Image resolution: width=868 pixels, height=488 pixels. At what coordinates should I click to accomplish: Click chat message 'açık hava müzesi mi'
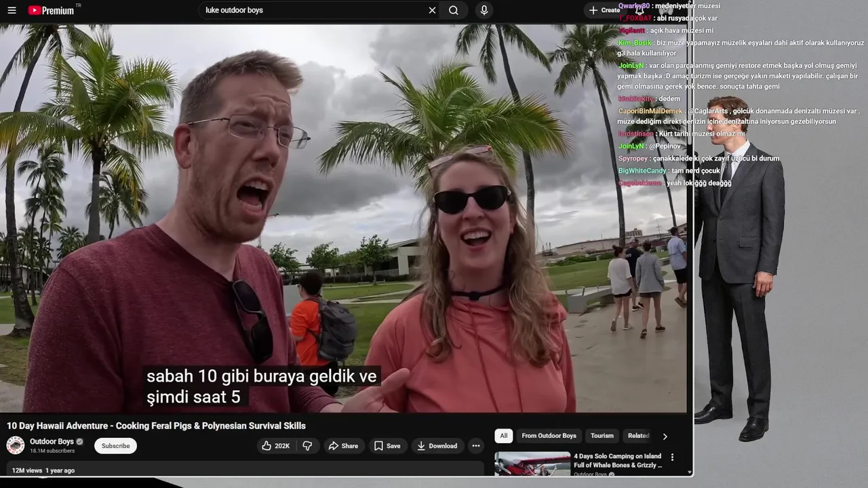[x=683, y=30]
